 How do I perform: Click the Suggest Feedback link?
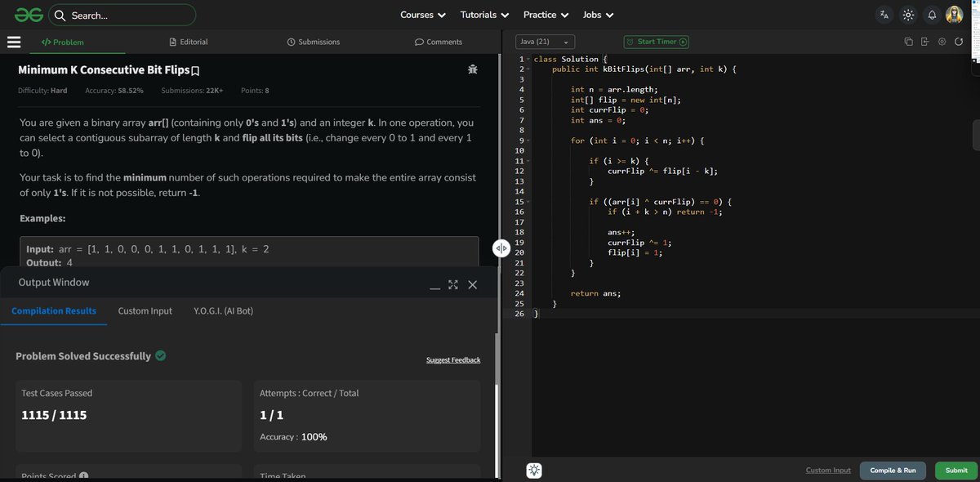[x=453, y=360]
